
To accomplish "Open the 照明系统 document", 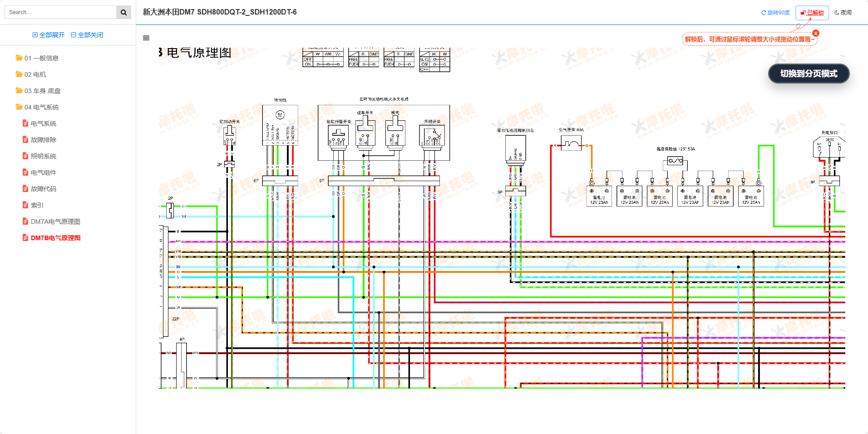I will [x=43, y=156].
